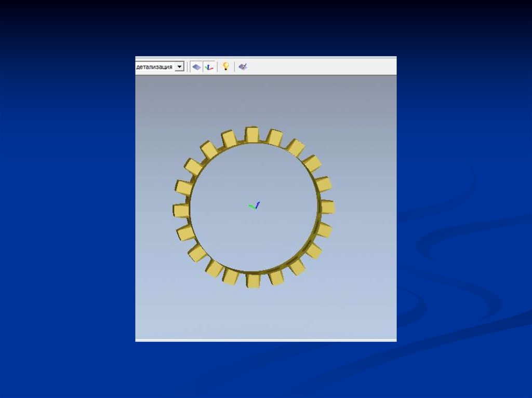Select the bottommost gear tooth
Viewport: 532px width, 398px height.
(x=253, y=280)
